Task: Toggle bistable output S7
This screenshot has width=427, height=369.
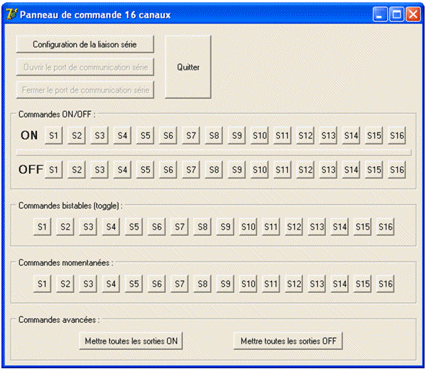Action: coord(179,227)
